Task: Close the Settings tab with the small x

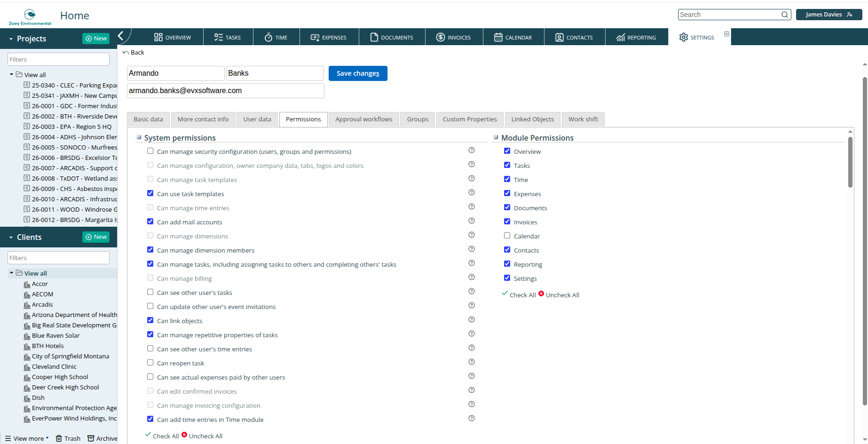Action: tap(726, 34)
